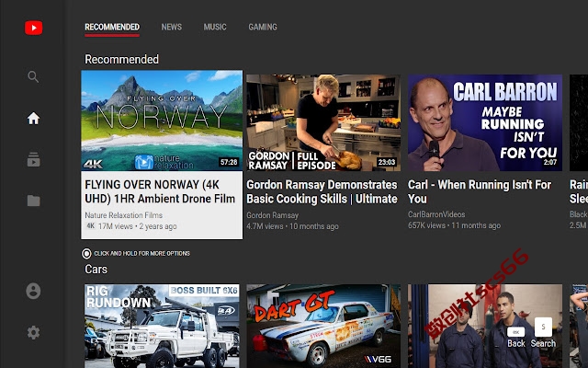Click the S Search key hint

(x=543, y=333)
